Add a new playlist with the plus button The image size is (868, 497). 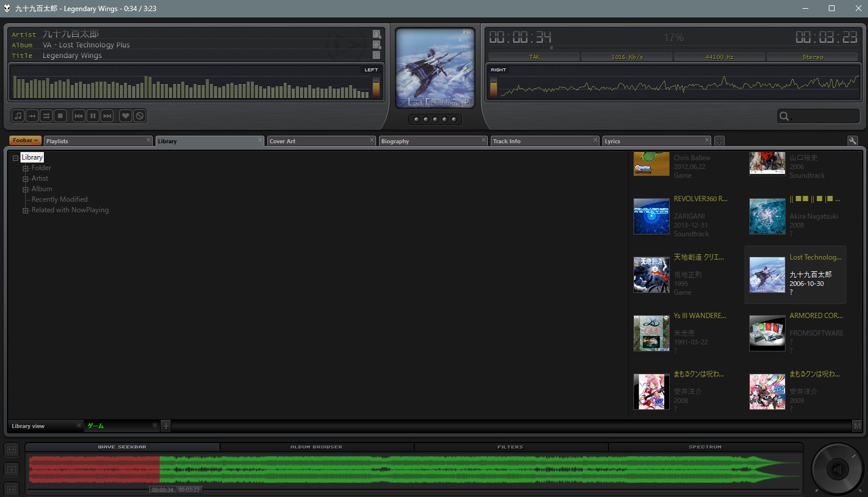166,426
